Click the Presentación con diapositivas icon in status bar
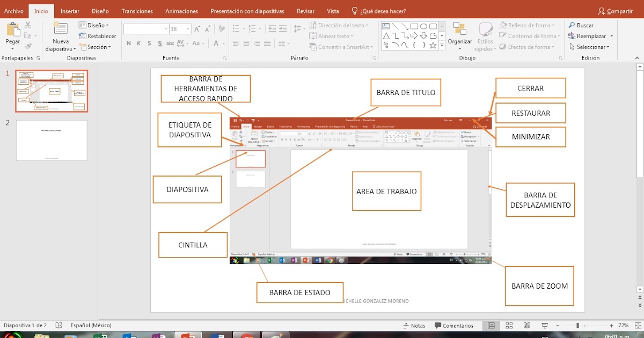 544,325
